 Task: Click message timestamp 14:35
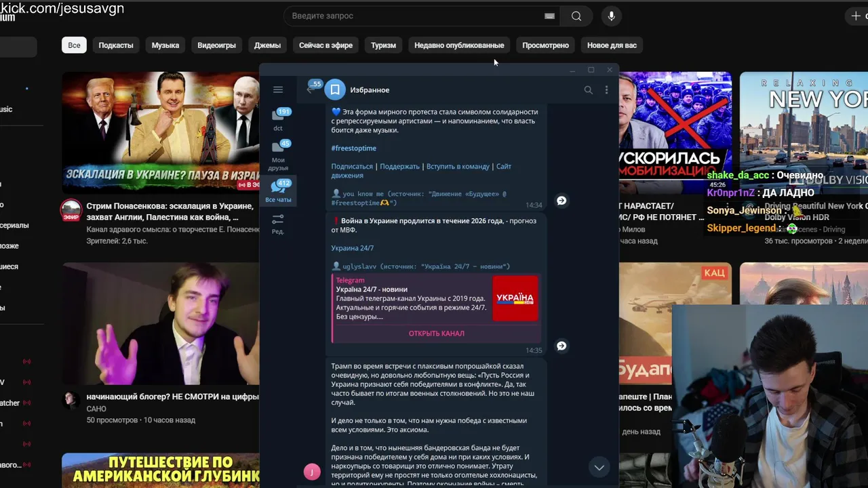534,350
